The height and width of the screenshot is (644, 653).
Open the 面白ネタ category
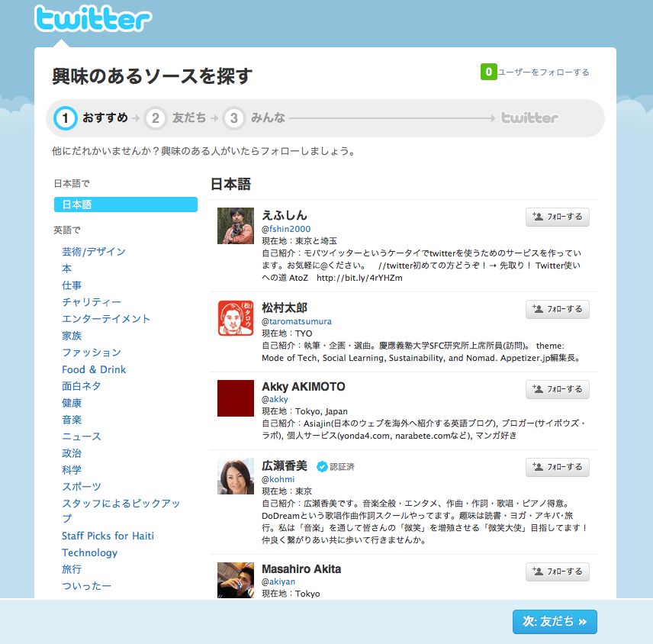point(81,386)
